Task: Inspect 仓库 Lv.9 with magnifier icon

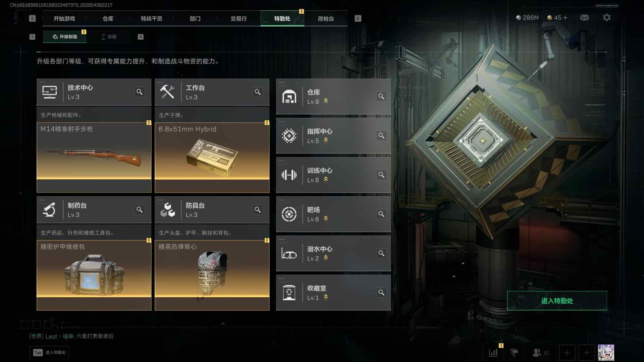Action: coord(381,97)
